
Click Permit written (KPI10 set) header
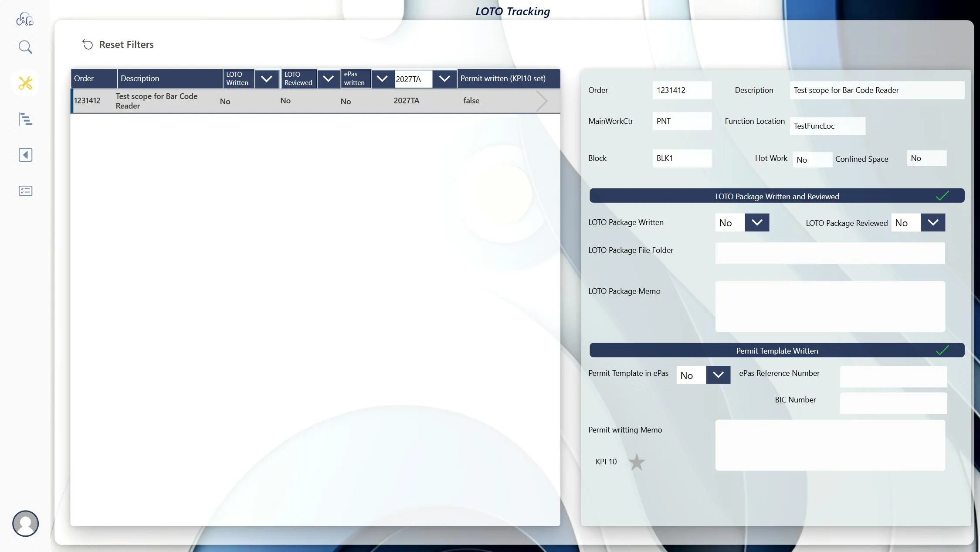(508, 78)
